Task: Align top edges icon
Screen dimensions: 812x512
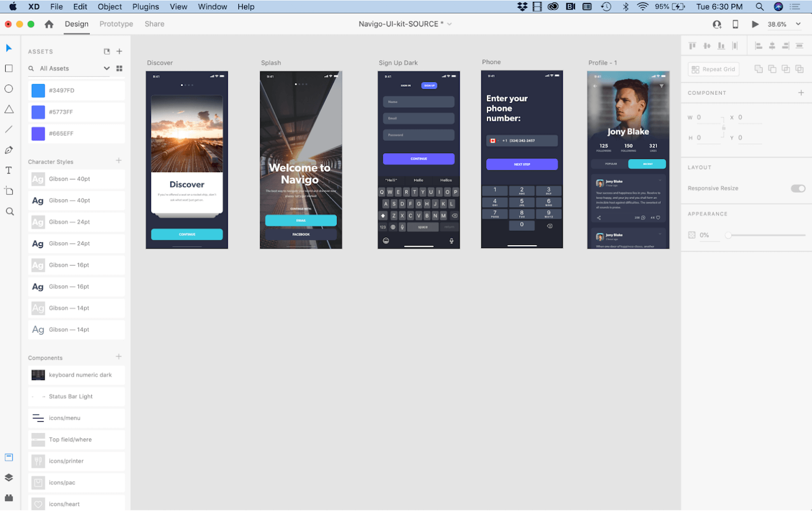Action: [692, 46]
